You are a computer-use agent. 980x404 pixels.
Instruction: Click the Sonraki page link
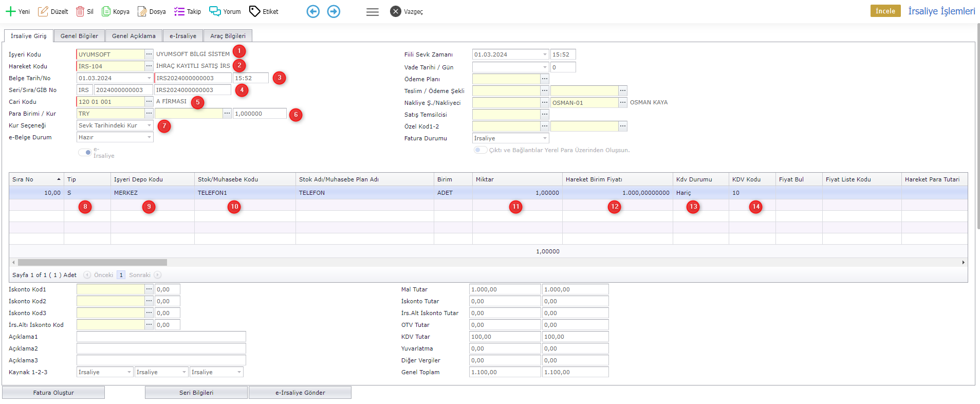pyautogui.click(x=140, y=275)
